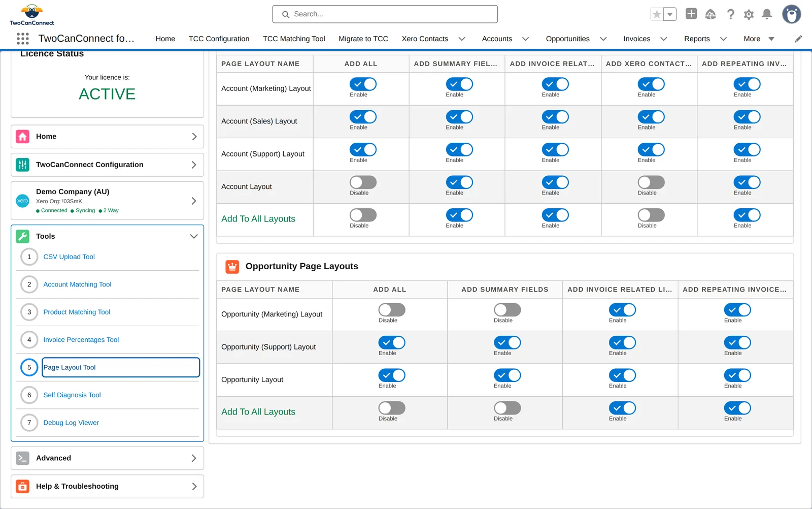Open the Debug Log Viewer link
The image size is (812, 509).
coord(71,423)
